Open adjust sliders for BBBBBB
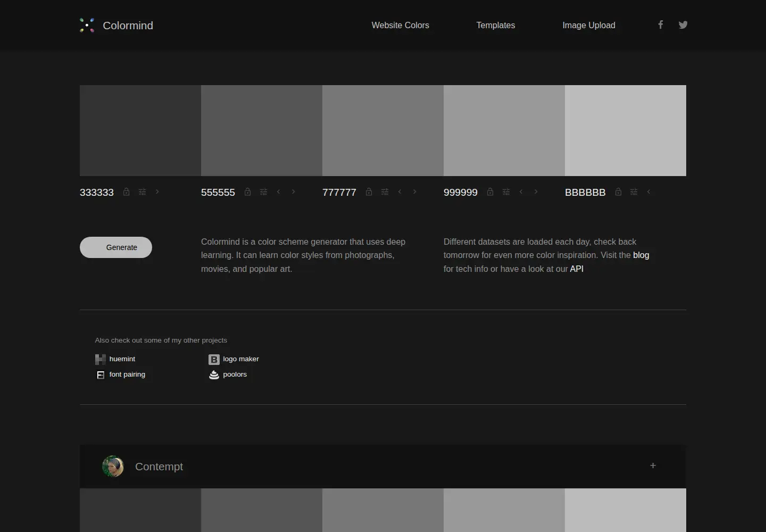 click(x=634, y=192)
